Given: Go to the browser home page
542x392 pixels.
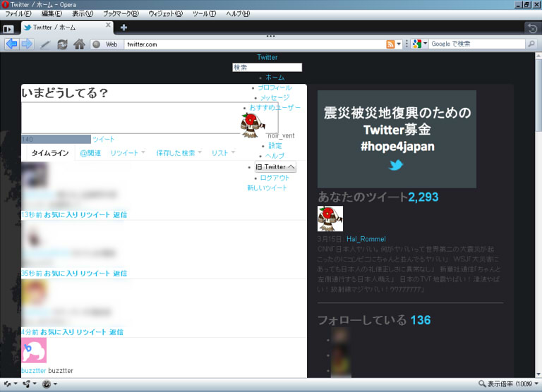Looking at the screenshot, I should pos(79,44).
